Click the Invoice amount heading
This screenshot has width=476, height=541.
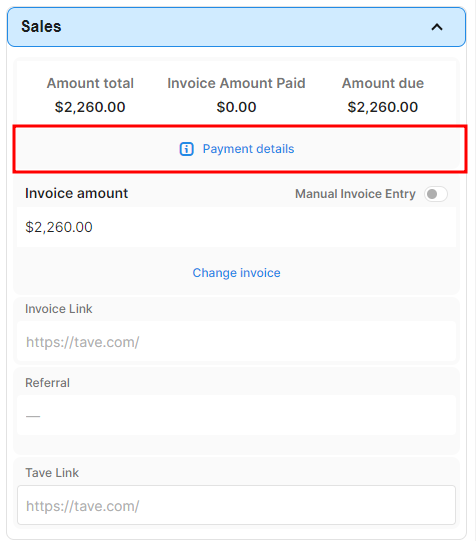(77, 193)
